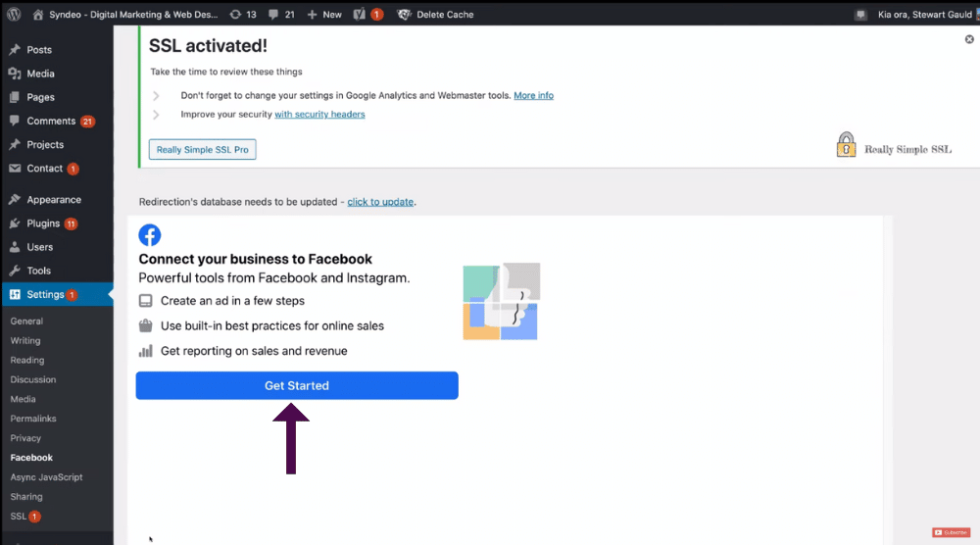Open the notifications icon near Kia ora
The width and height of the screenshot is (980, 545).
point(860,15)
